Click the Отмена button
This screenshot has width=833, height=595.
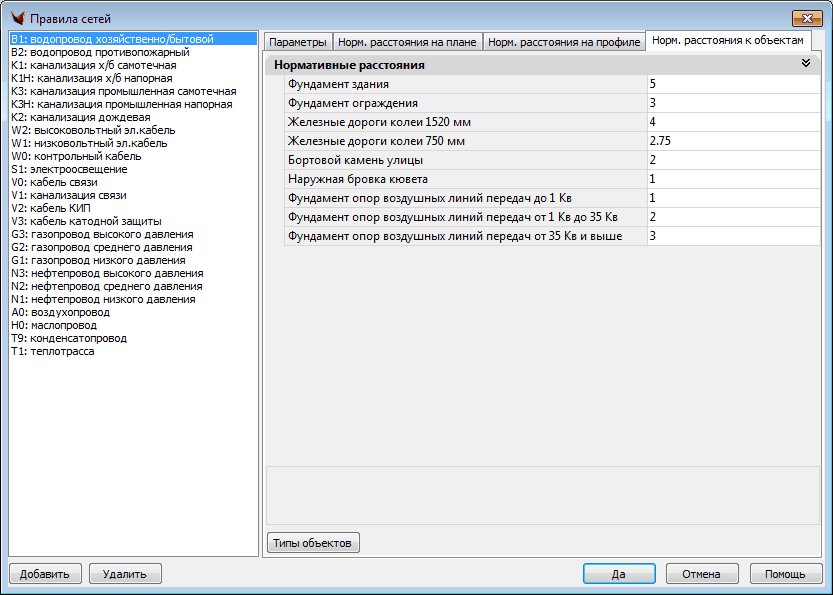pyautogui.click(x=701, y=574)
